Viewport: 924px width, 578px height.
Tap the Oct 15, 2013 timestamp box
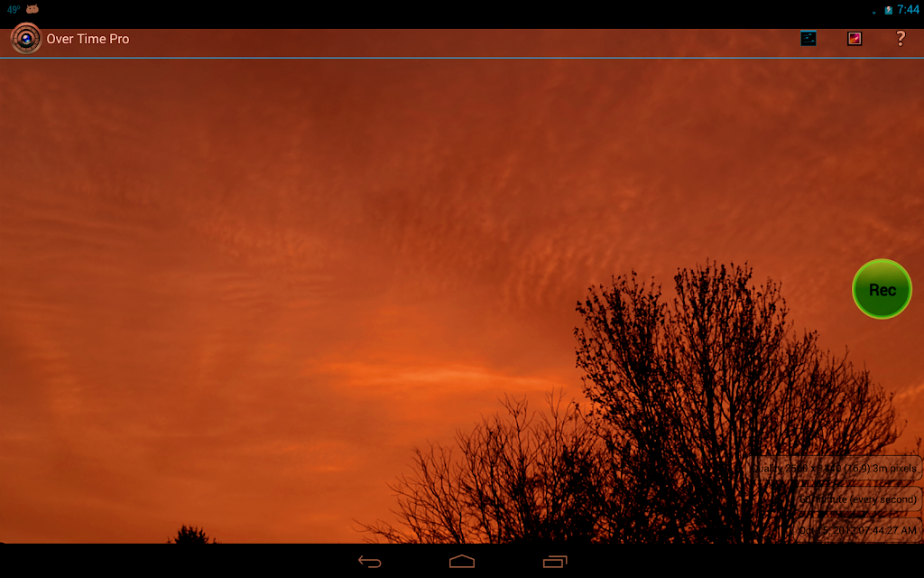[857, 529]
